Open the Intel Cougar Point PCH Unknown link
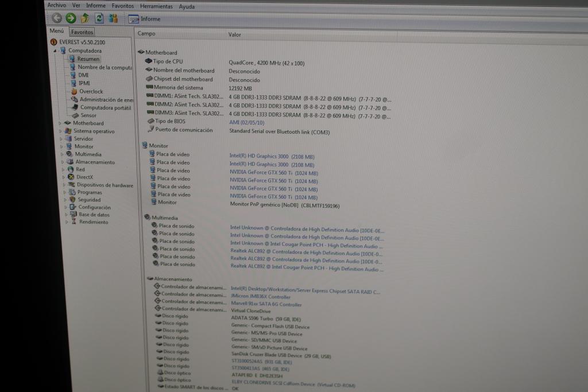 coord(307,244)
